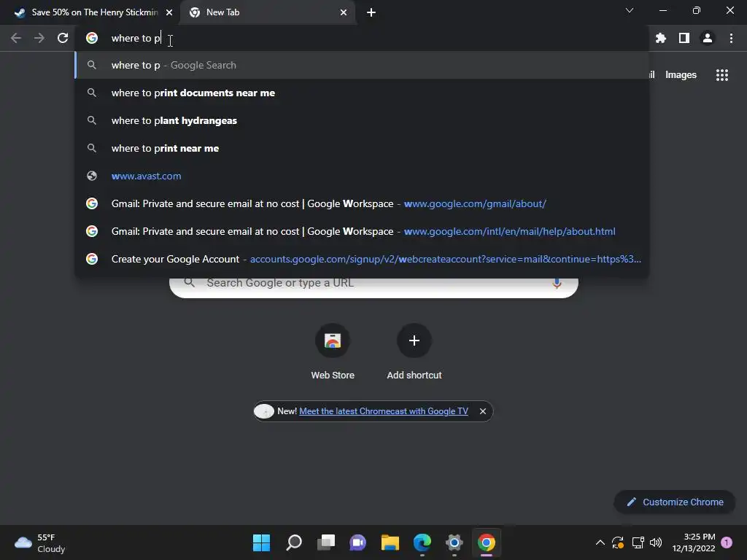Toggle the side panel icon

[x=684, y=38]
